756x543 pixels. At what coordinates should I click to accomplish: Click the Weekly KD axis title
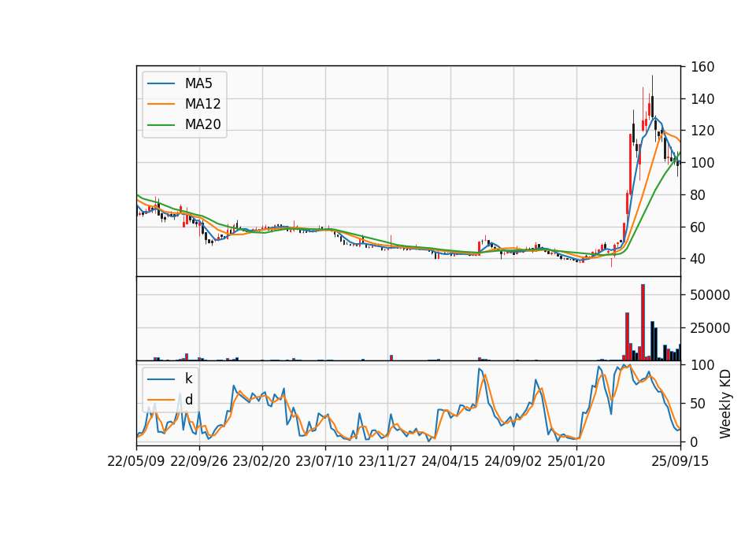pyautogui.click(x=725, y=404)
